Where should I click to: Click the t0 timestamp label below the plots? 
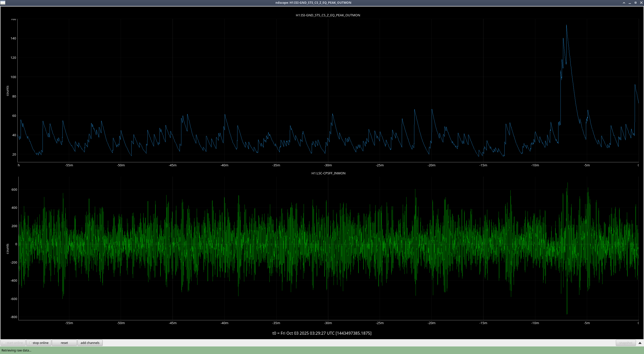tap(322, 333)
